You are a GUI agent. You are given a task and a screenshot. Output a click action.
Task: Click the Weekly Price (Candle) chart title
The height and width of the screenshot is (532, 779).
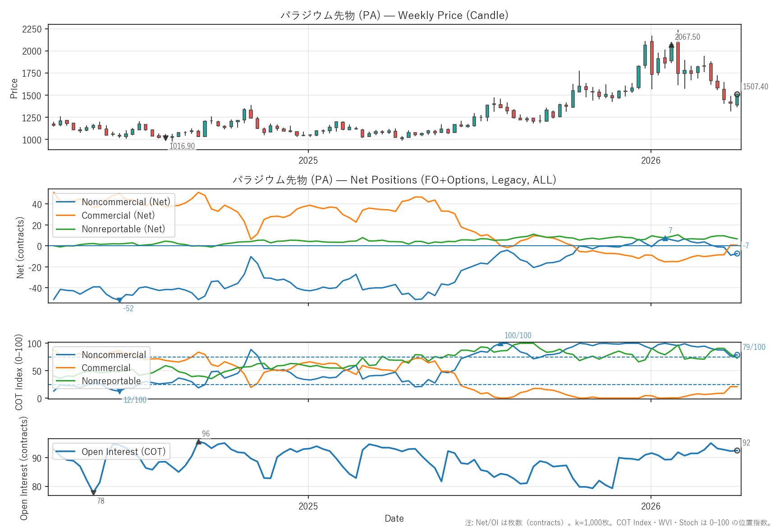point(394,15)
